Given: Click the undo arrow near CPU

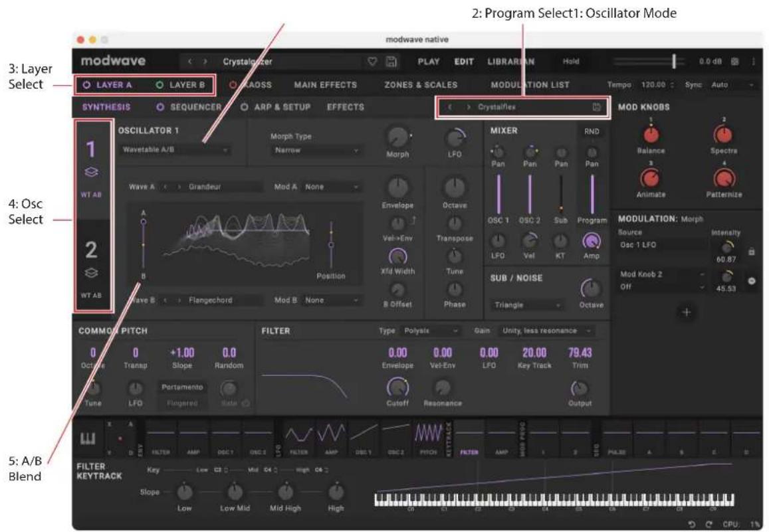Looking at the screenshot, I should tap(691, 524).
